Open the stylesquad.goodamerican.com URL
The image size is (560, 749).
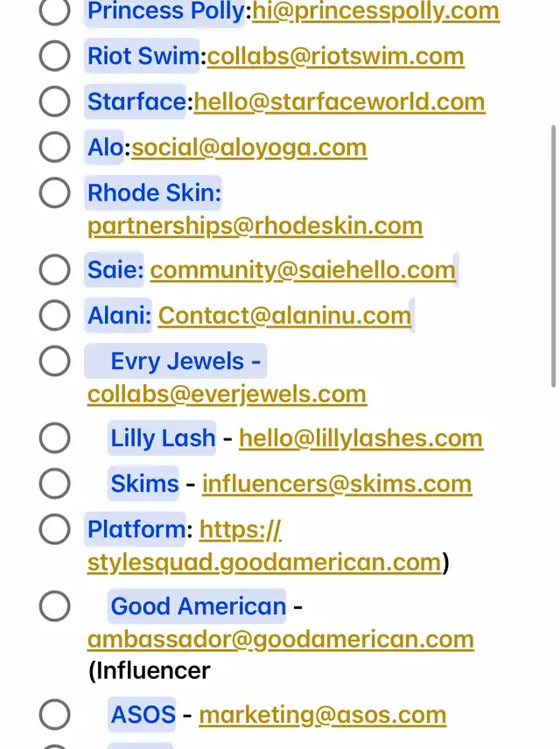click(263, 562)
